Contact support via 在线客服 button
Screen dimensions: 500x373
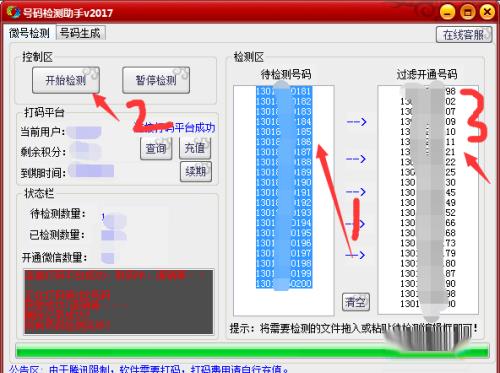464,34
